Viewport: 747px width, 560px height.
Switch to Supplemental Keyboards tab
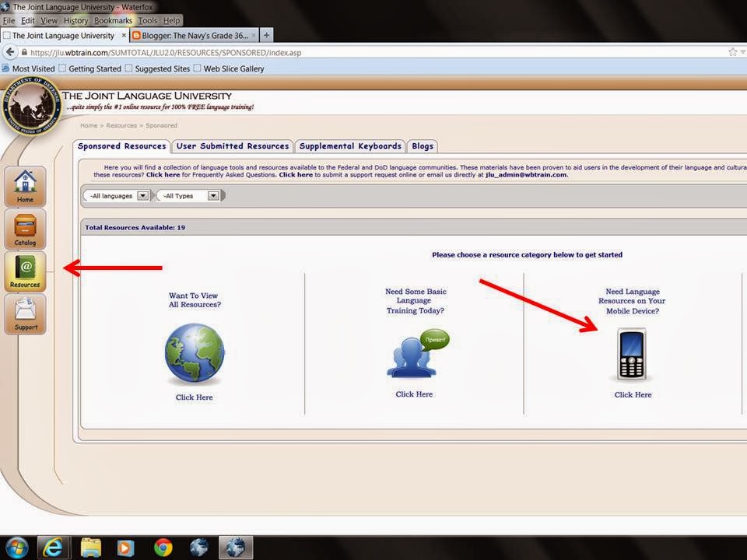point(350,146)
